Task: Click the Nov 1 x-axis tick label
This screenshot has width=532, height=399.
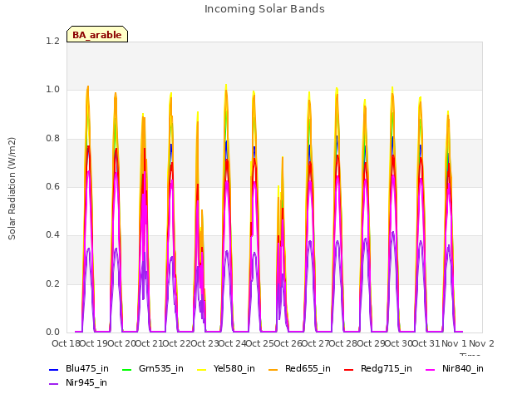Action: [454, 343]
